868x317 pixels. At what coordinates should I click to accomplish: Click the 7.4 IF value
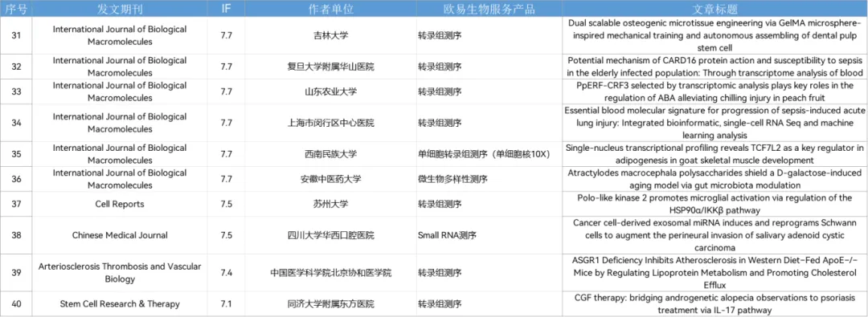226,273
